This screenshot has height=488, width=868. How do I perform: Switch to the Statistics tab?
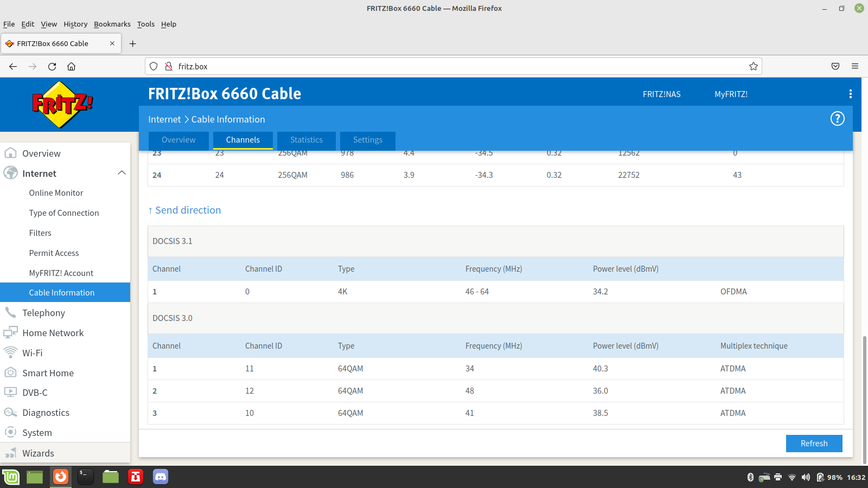point(306,140)
